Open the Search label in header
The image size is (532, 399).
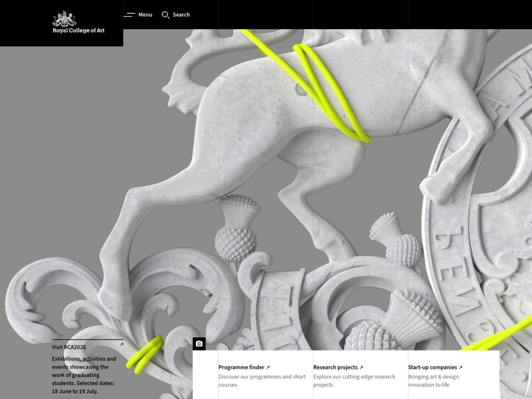pyautogui.click(x=181, y=14)
